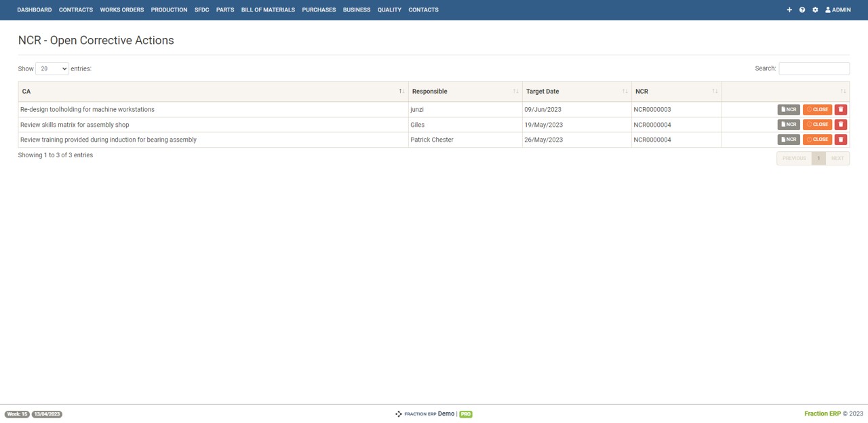Close the Re-design toolholding corrective action

tap(817, 110)
